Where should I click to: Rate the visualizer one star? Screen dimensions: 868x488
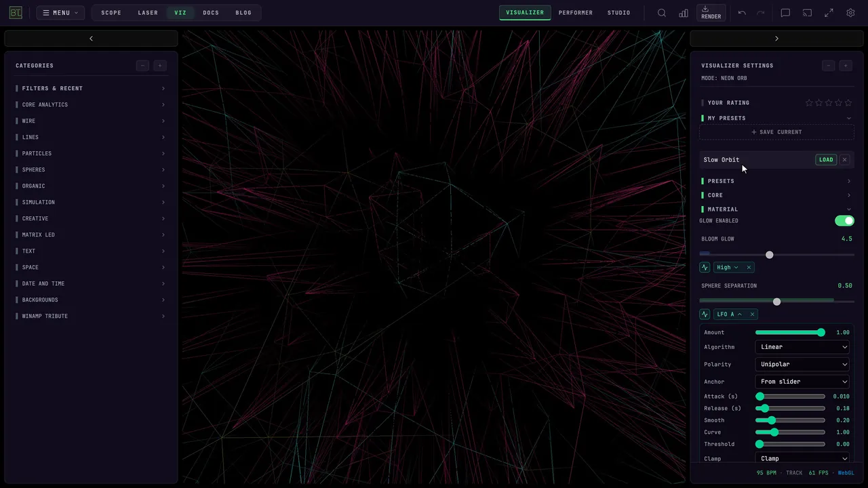[x=809, y=103]
